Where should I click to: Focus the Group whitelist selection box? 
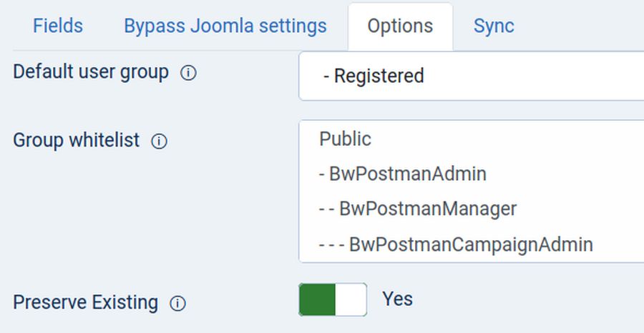pos(472,192)
